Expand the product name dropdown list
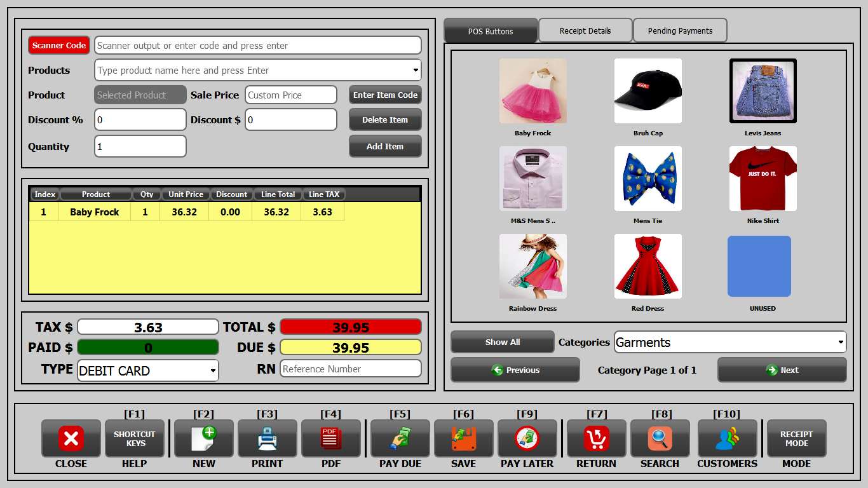Image resolution: width=868 pixels, height=488 pixels. coord(416,70)
